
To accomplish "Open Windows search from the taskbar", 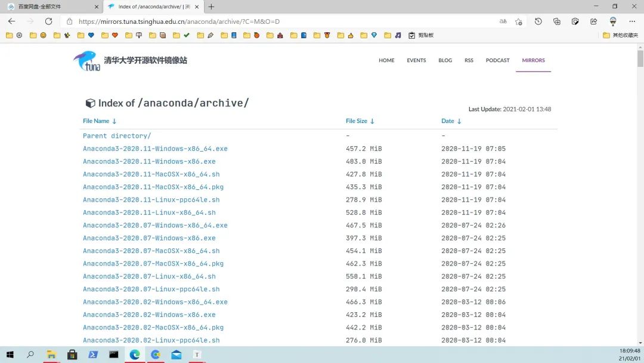I will 30,355.
